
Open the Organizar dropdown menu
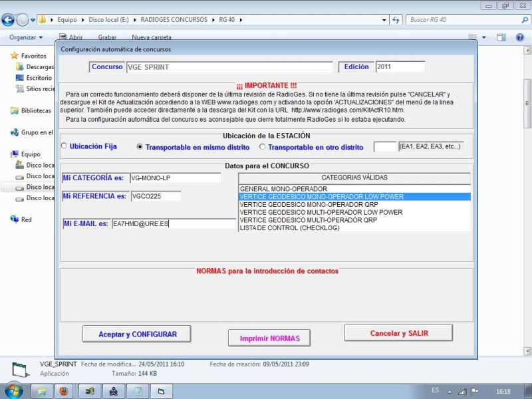[x=27, y=37]
